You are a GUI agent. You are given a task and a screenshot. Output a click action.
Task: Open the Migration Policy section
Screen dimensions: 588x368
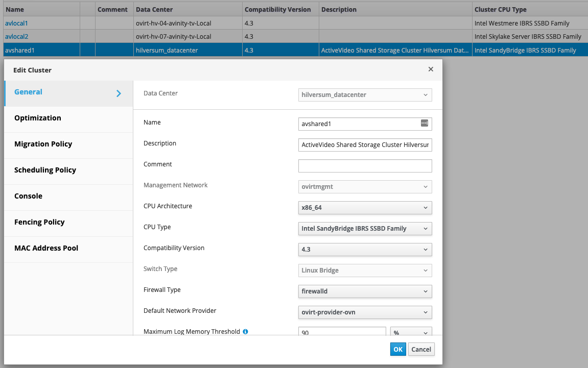43,144
